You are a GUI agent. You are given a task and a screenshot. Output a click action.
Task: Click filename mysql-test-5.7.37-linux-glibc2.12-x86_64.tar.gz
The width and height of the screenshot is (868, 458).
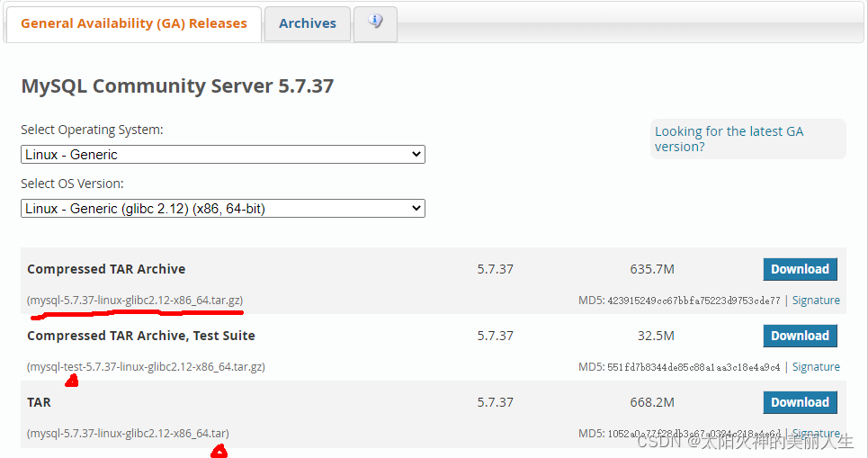146,366
